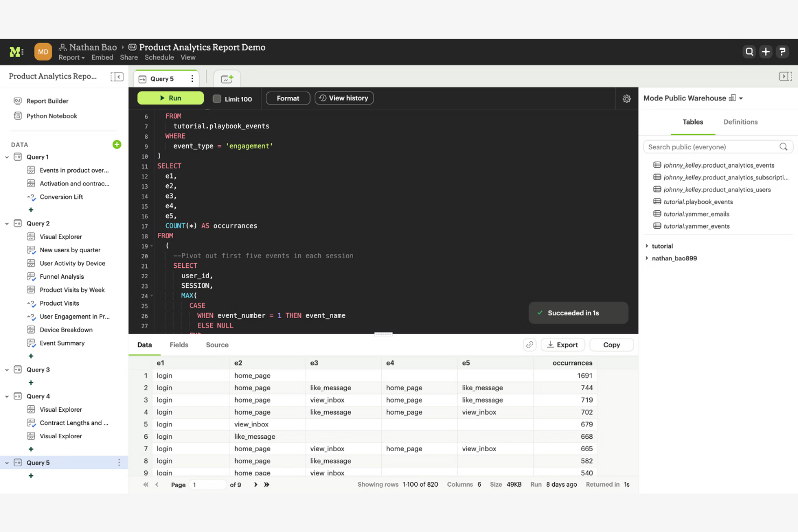Screen dimensions: 798x532
Task: Click the View history button
Action: pyautogui.click(x=344, y=98)
